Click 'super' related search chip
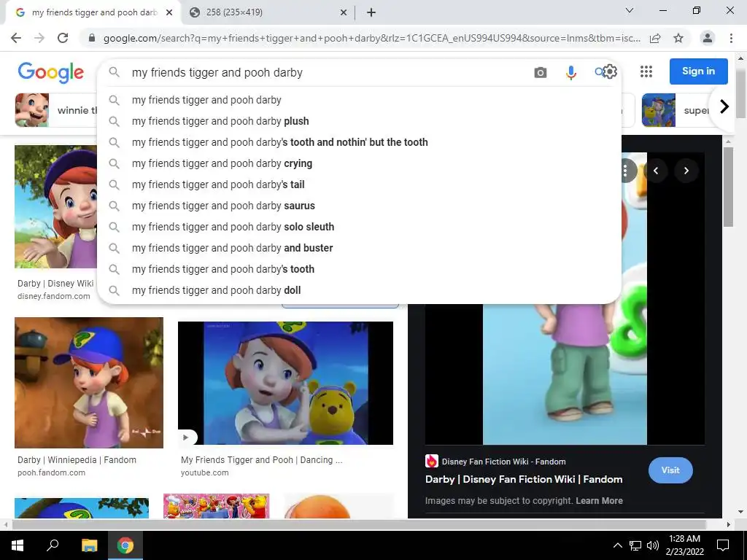747x560 pixels. pos(676,110)
